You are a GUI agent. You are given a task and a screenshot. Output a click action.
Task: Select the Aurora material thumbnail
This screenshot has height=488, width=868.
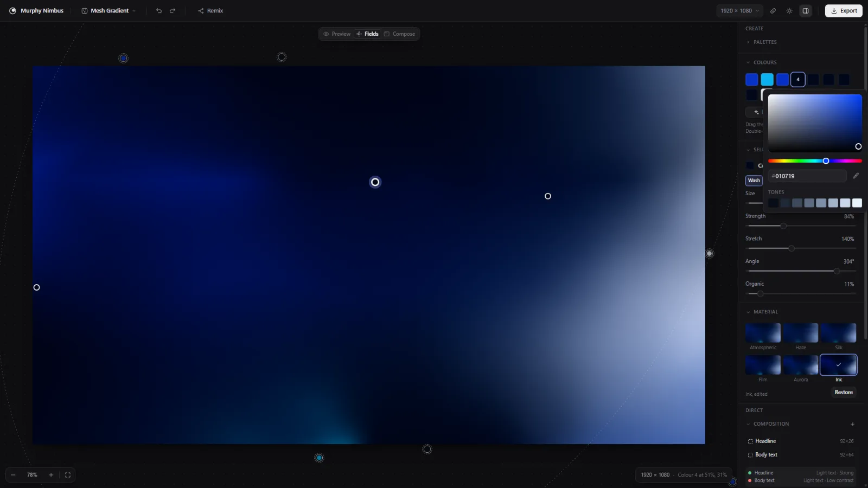801,365
